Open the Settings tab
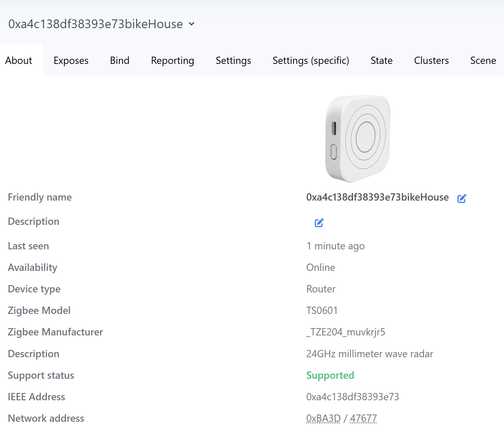 tap(233, 61)
